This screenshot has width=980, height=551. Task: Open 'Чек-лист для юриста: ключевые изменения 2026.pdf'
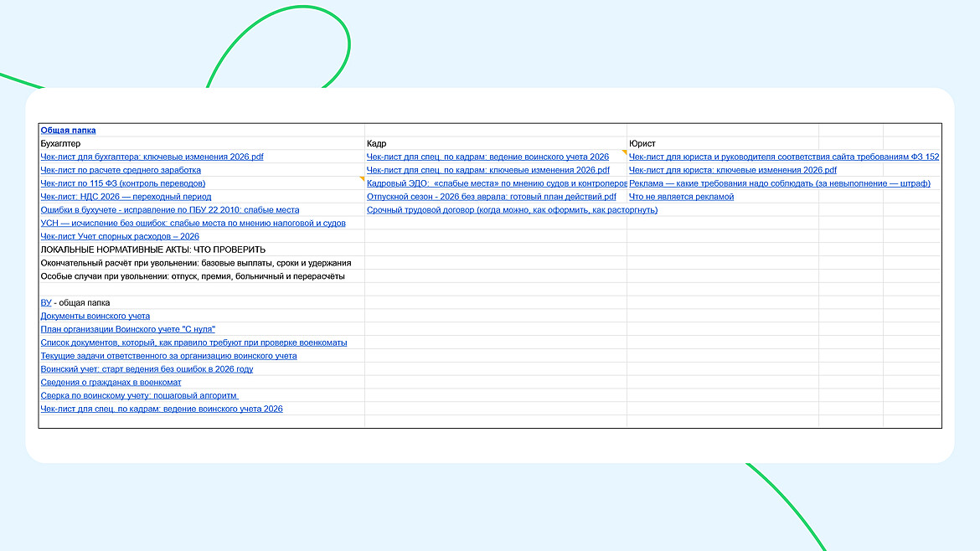pos(733,170)
